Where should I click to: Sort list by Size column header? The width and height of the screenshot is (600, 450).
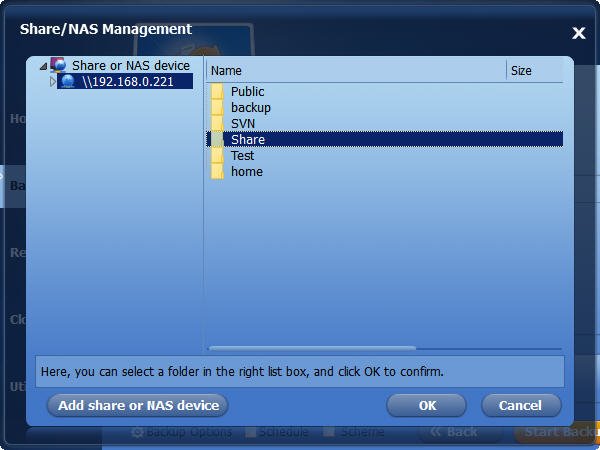(x=535, y=70)
